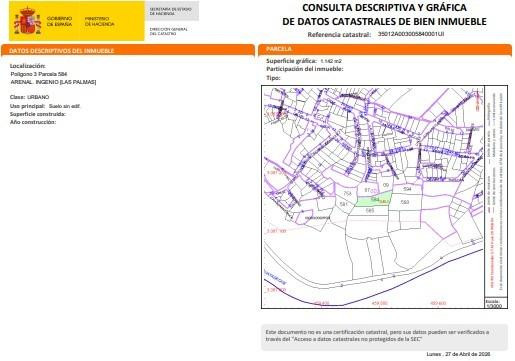Click the green highlighted parcel 584 on map
515x361 pixels.
click(373, 201)
